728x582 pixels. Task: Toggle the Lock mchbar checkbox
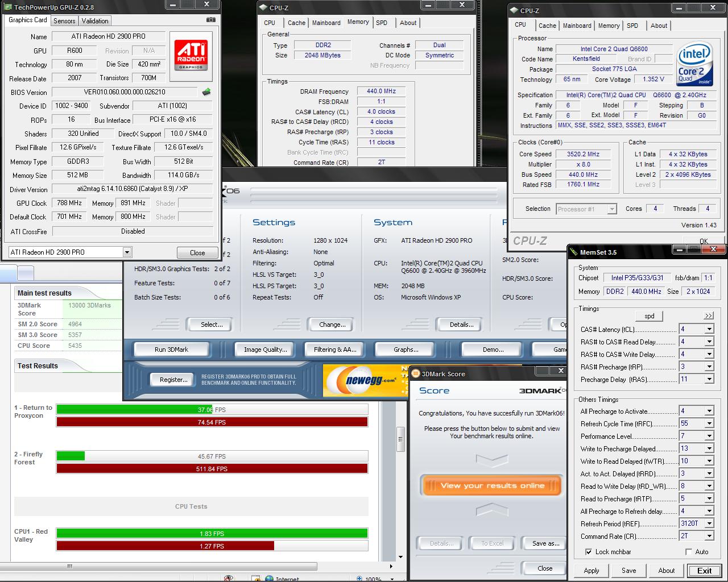point(588,552)
